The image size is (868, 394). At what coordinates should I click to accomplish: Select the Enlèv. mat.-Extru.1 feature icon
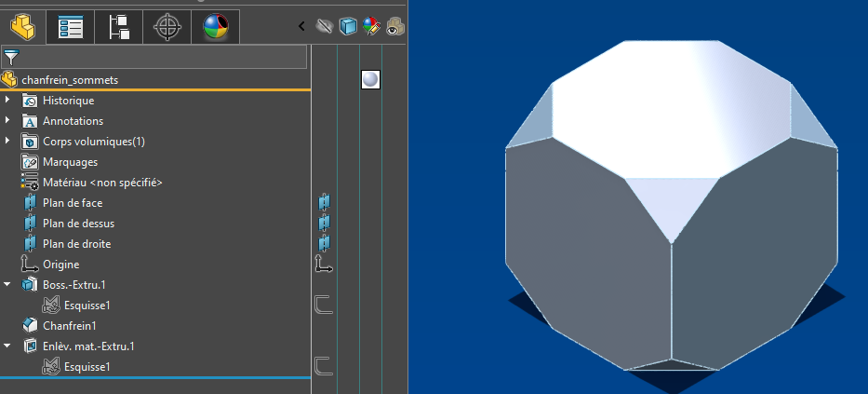[x=30, y=346]
